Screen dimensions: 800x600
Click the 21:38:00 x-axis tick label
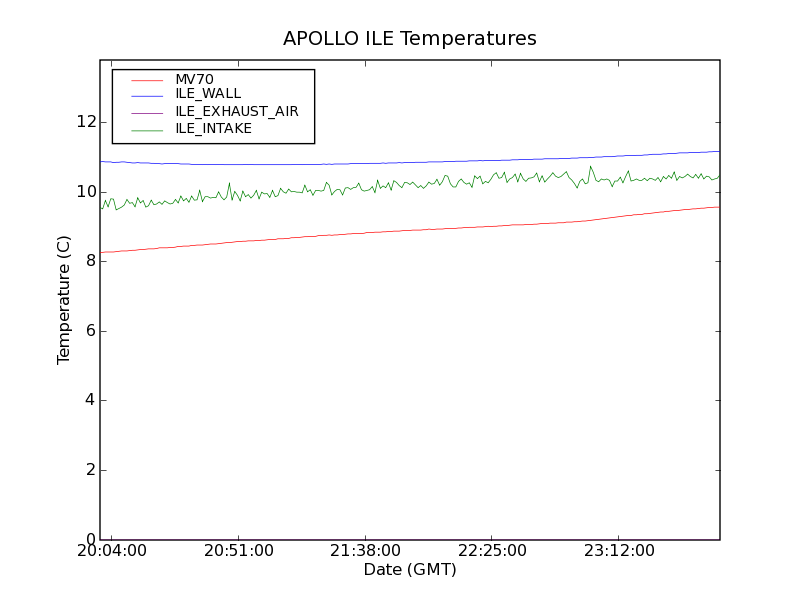click(x=365, y=551)
